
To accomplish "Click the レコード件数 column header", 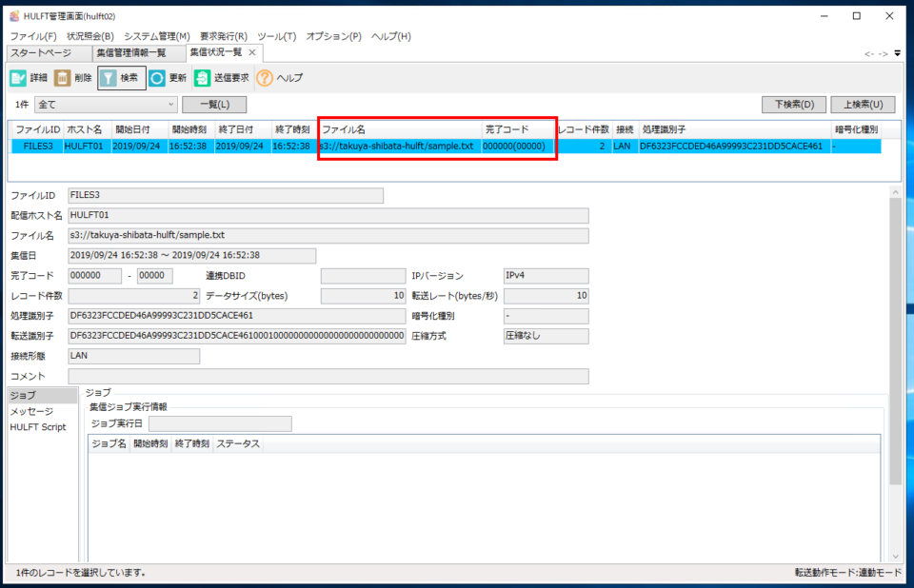I will click(583, 129).
